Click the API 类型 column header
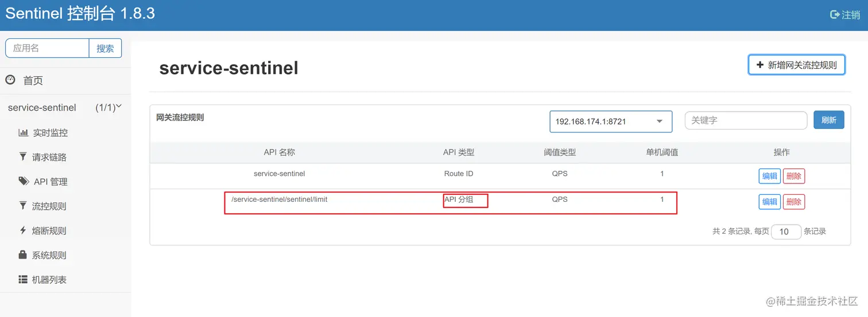This screenshot has width=868, height=317. pos(459,152)
